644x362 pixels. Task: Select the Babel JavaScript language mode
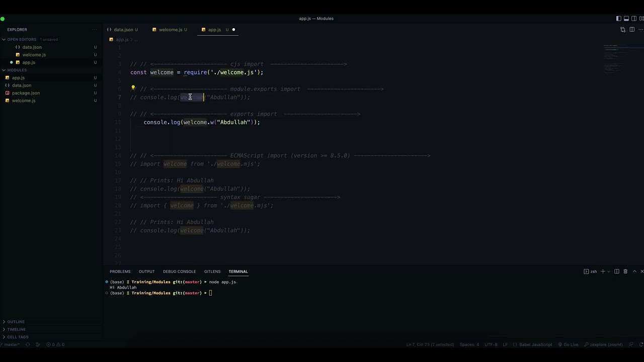coord(532,344)
